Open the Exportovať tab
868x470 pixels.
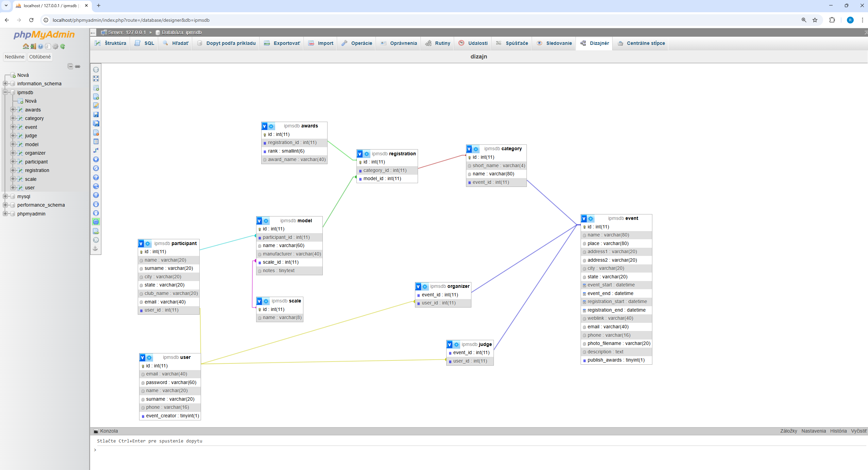coord(282,43)
